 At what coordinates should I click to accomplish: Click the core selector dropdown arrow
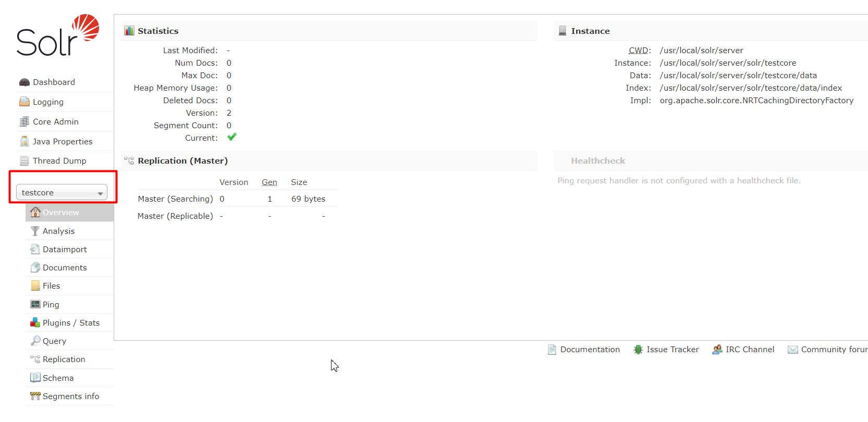[100, 193]
